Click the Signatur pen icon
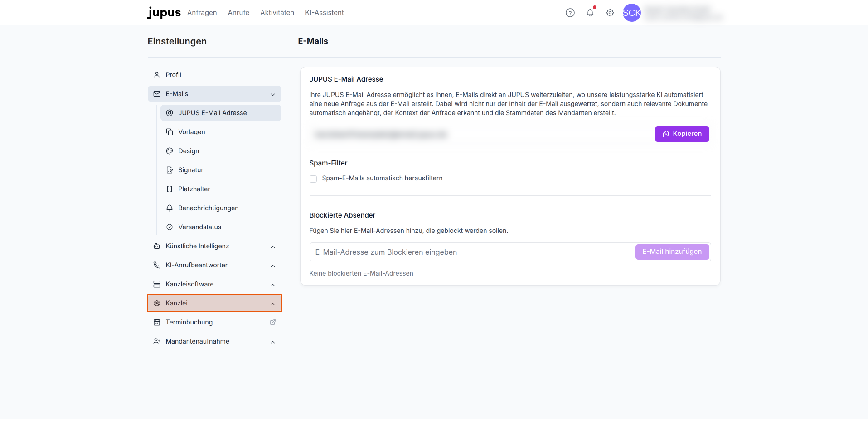The height and width of the screenshot is (421, 868). point(170,170)
